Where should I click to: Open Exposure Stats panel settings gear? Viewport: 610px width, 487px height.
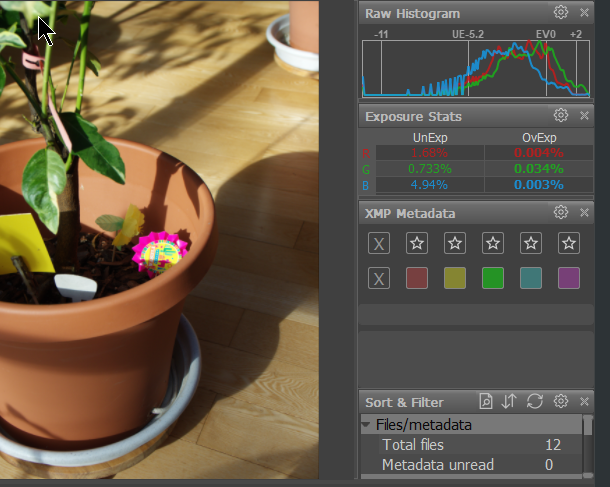pyautogui.click(x=561, y=116)
